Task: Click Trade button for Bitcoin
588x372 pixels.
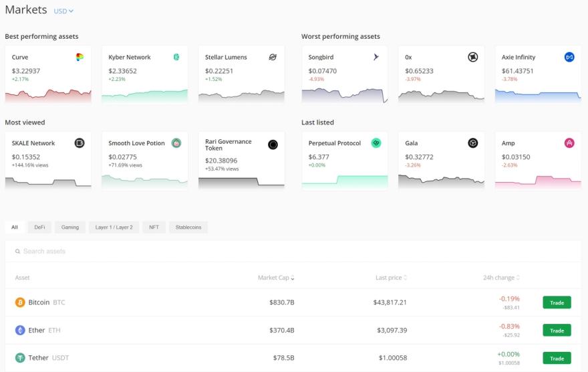Action: [557, 302]
